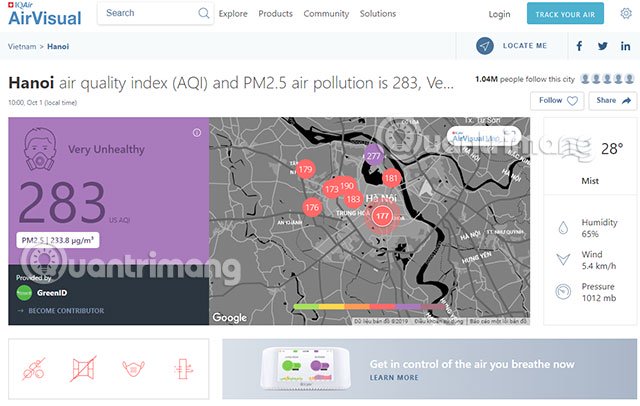The image size is (640, 406).
Task: Open the Community menu
Action: click(x=326, y=13)
